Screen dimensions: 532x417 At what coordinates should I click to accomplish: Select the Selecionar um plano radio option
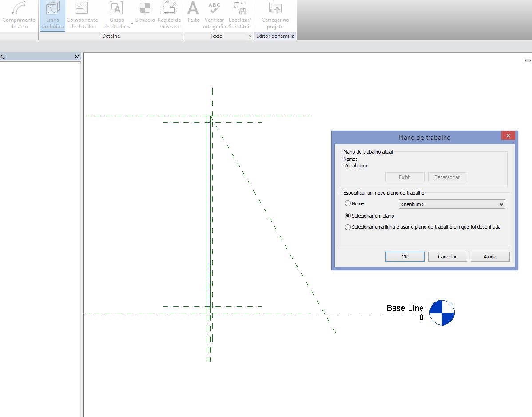click(x=348, y=216)
